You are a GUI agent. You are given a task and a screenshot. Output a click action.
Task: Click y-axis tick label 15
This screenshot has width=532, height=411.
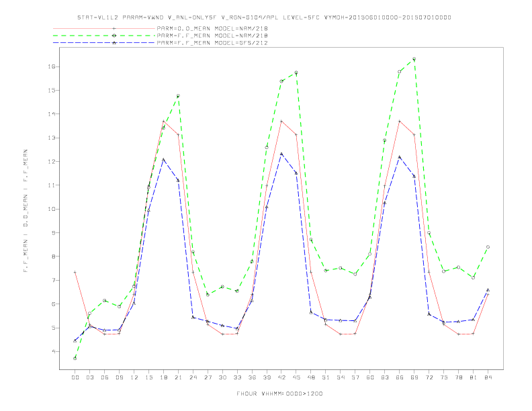(51, 90)
